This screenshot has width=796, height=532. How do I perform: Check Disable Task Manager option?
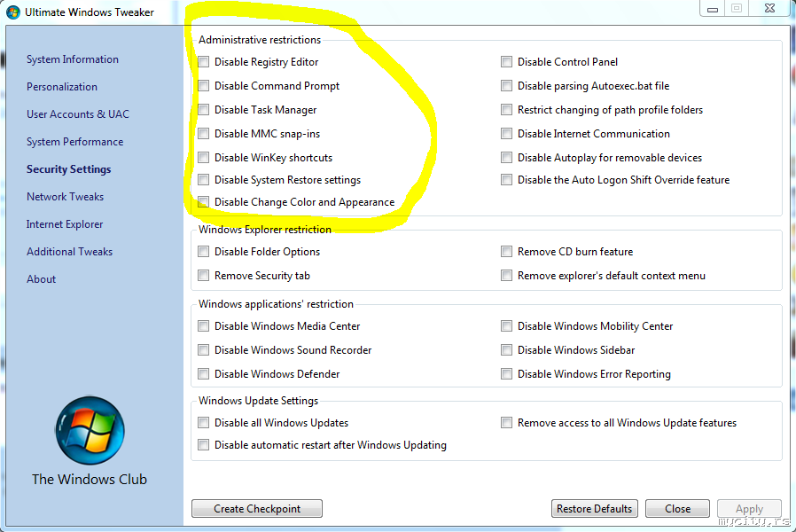pyautogui.click(x=204, y=110)
